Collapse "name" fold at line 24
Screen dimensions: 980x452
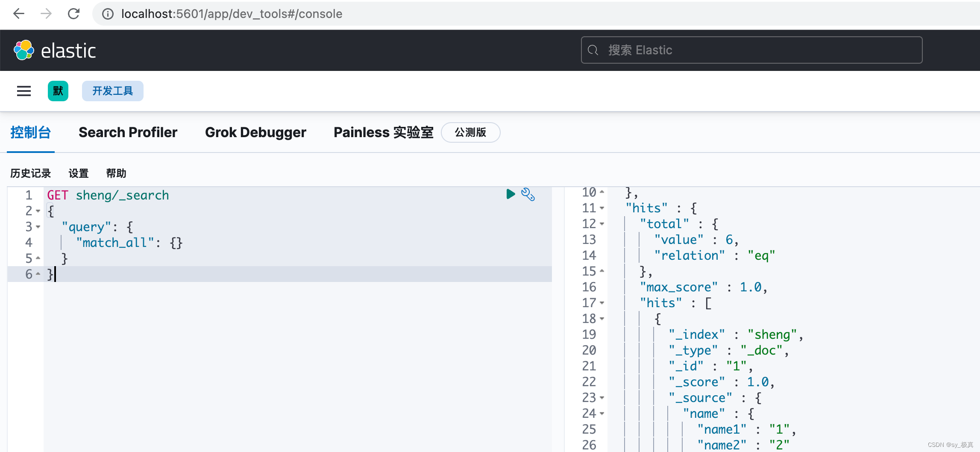tap(602, 414)
